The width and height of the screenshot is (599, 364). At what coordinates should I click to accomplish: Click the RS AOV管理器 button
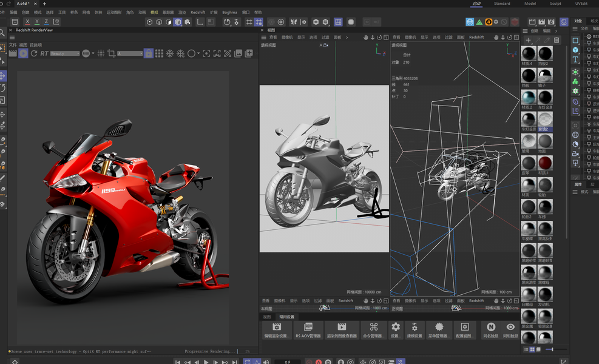tap(308, 329)
